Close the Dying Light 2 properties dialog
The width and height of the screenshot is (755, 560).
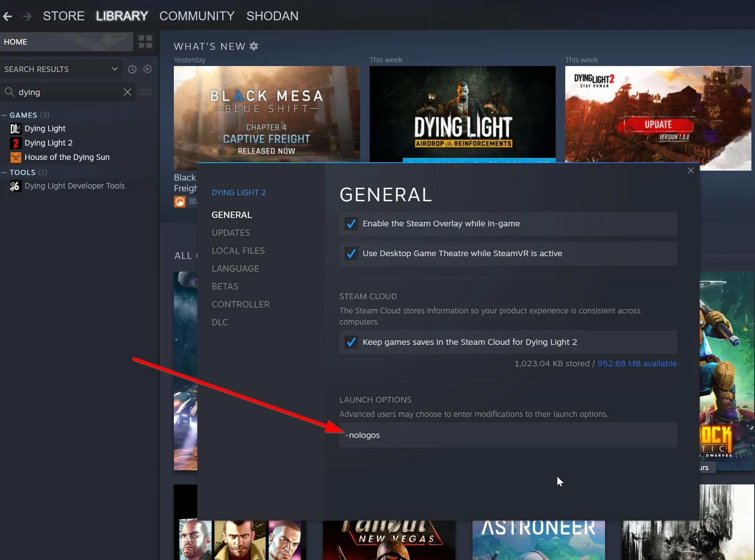click(691, 170)
